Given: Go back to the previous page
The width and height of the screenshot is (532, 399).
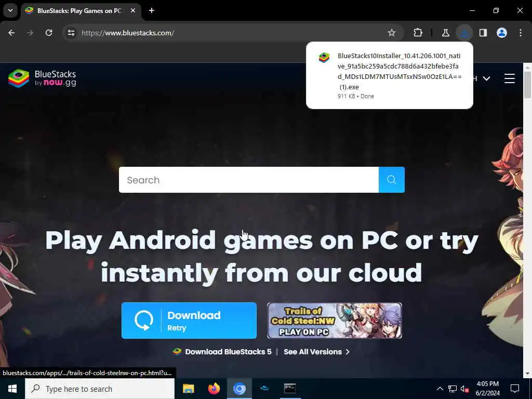Looking at the screenshot, I should [x=11, y=33].
